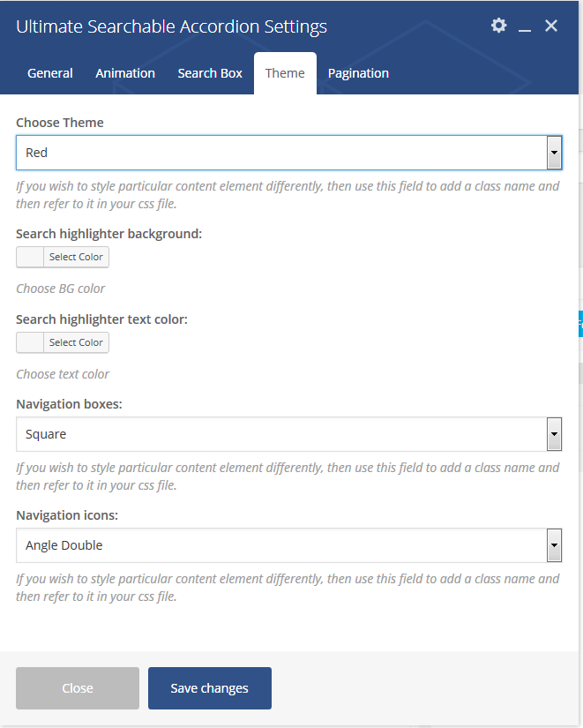Select the Theme tab
This screenshot has height=728, width=583.
coord(285,73)
